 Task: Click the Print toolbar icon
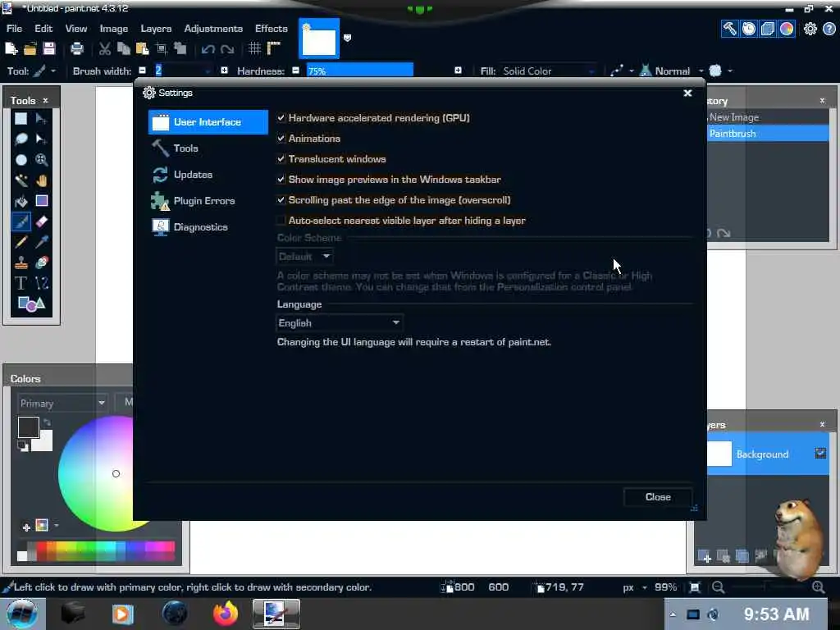77,48
